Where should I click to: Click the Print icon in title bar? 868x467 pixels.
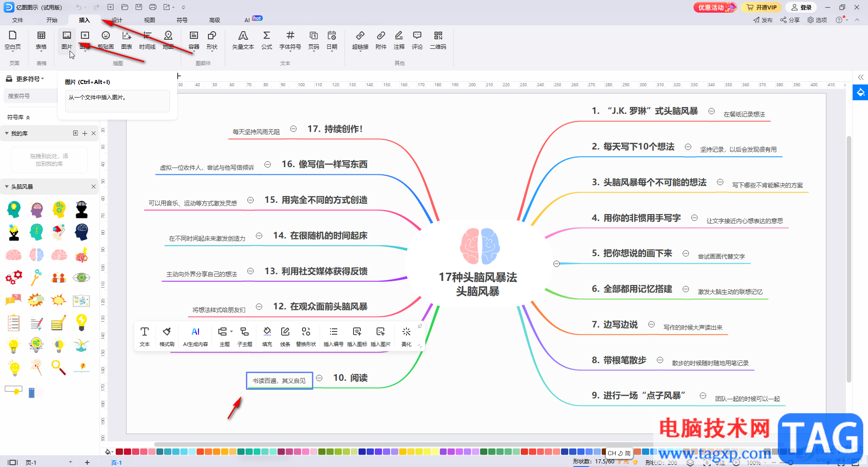pos(153,7)
